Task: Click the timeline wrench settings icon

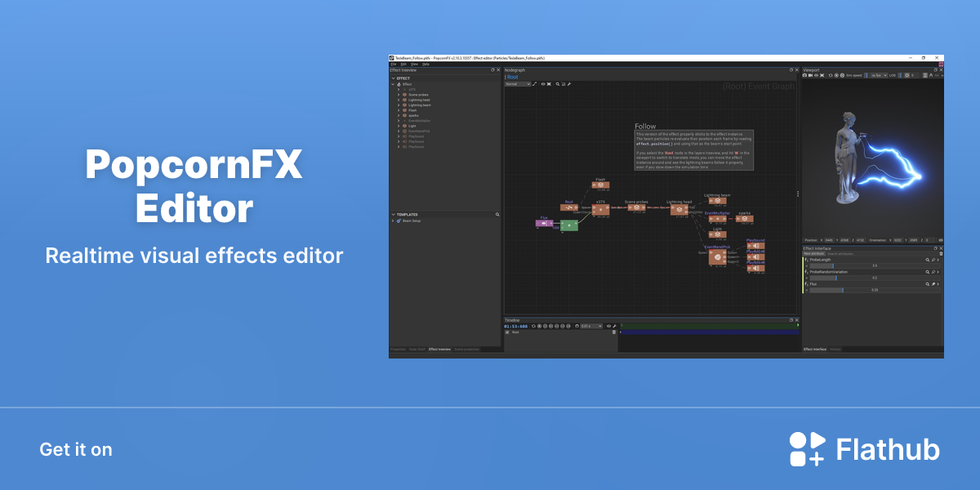Action: (614, 326)
